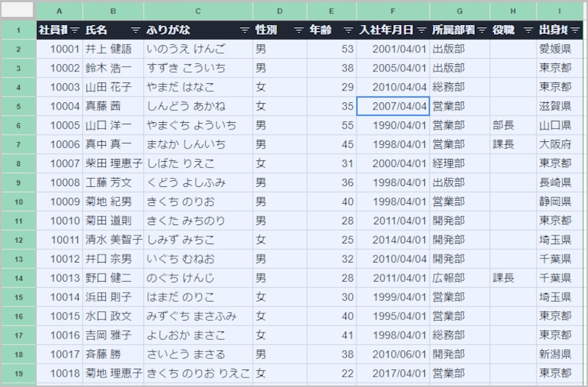588x387 pixels.
Task: Select column B header
Action: (113, 11)
